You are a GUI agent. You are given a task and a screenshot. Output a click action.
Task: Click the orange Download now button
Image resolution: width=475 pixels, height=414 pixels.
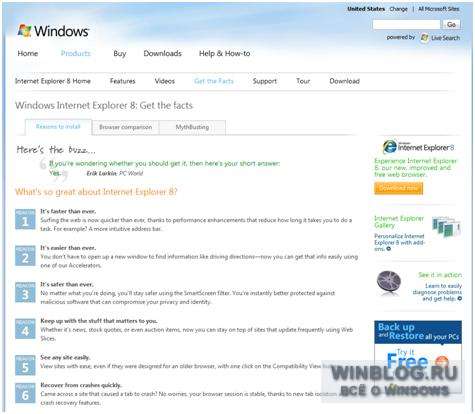point(399,188)
